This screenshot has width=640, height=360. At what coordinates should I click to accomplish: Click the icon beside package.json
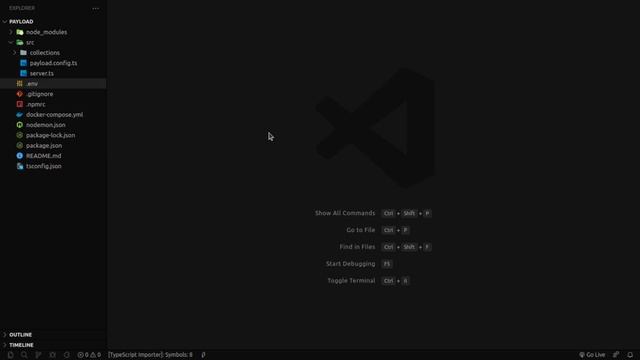point(20,146)
